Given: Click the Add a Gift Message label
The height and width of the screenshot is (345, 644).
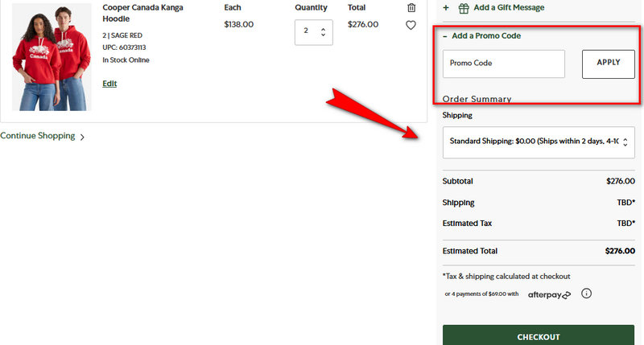Looking at the screenshot, I should (509, 8).
